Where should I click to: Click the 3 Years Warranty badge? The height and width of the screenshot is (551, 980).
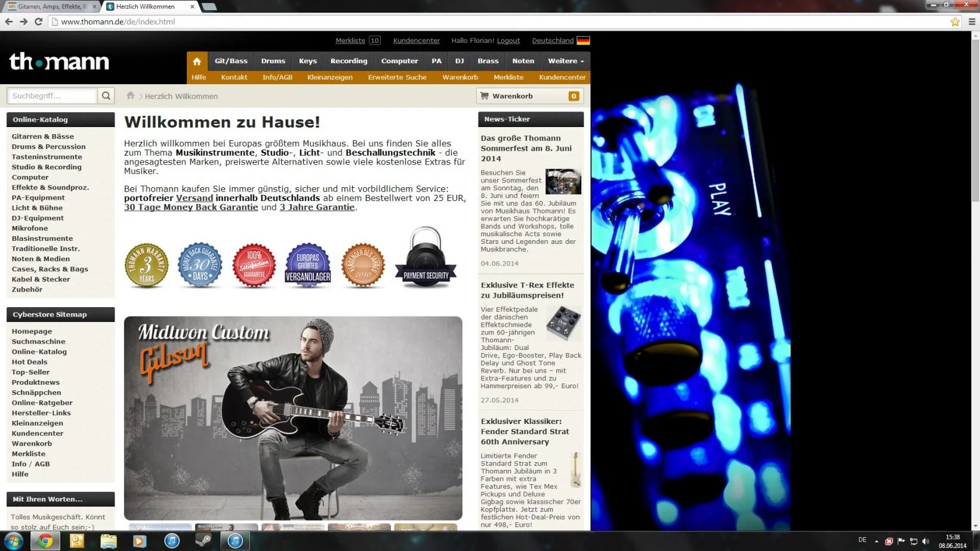146,265
